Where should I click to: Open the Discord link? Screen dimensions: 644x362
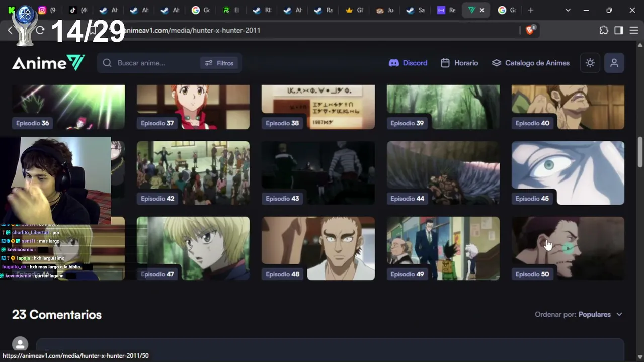[408, 63]
